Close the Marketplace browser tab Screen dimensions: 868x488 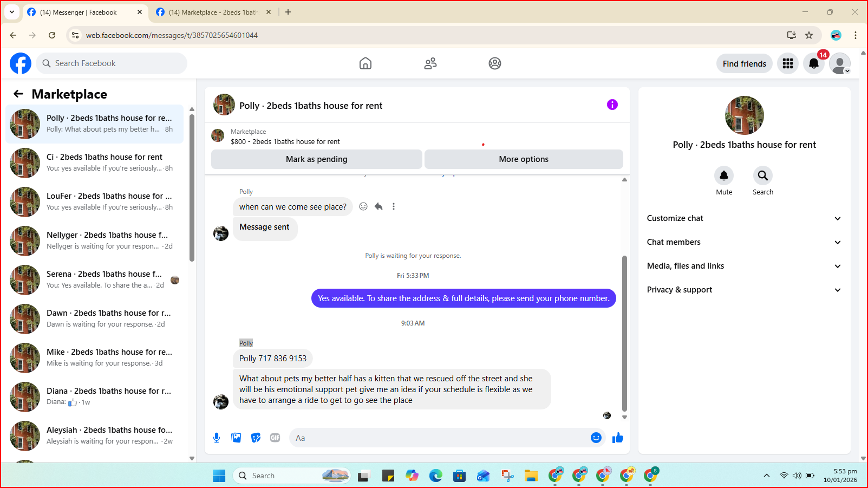coord(269,12)
